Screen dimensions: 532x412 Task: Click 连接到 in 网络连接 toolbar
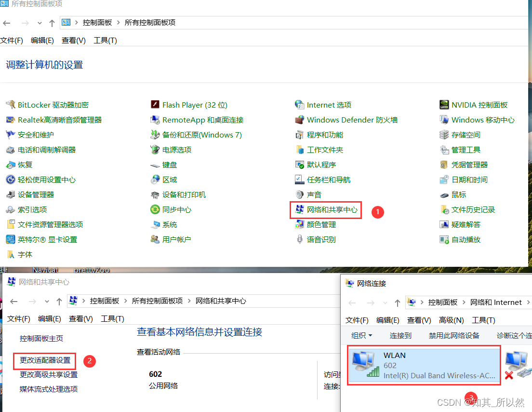click(x=400, y=336)
